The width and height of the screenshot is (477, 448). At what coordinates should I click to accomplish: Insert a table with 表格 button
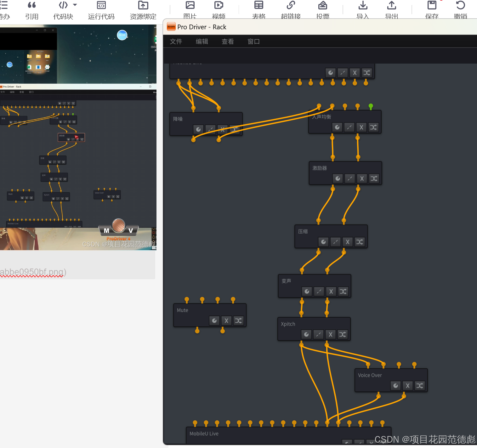coord(259,9)
